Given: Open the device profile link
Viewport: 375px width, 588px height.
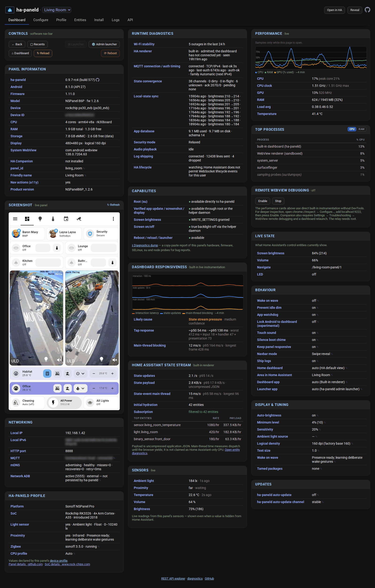Looking at the screenshot, I should [x=59, y=561].
